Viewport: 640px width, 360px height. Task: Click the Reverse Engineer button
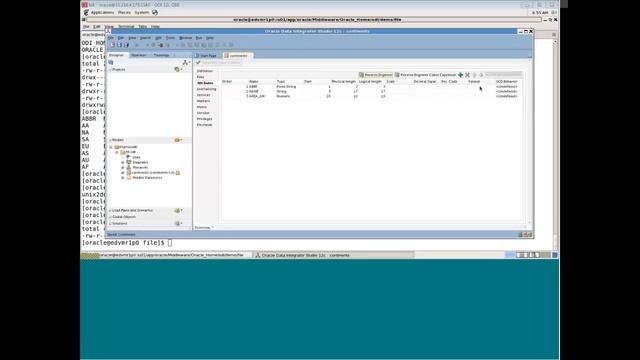point(376,75)
